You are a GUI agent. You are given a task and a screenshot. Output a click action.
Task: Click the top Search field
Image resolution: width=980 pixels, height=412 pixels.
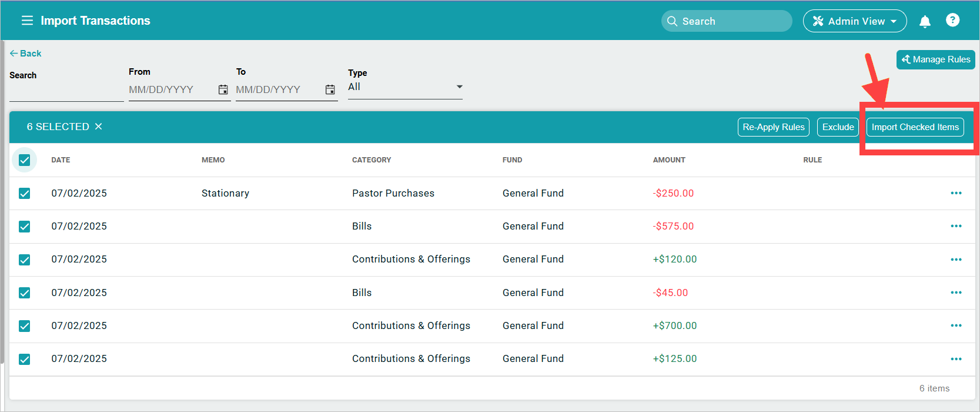(x=727, y=21)
